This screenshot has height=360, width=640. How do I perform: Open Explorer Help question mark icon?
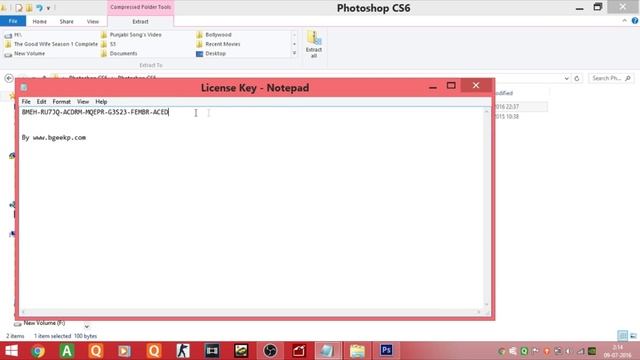635,21
